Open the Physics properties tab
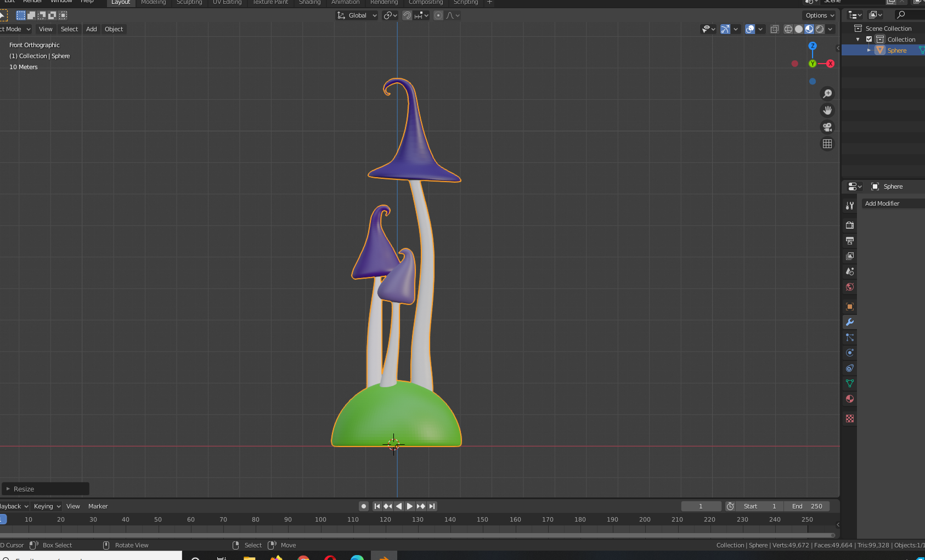Screen dimensions: 925x560 click(849, 353)
